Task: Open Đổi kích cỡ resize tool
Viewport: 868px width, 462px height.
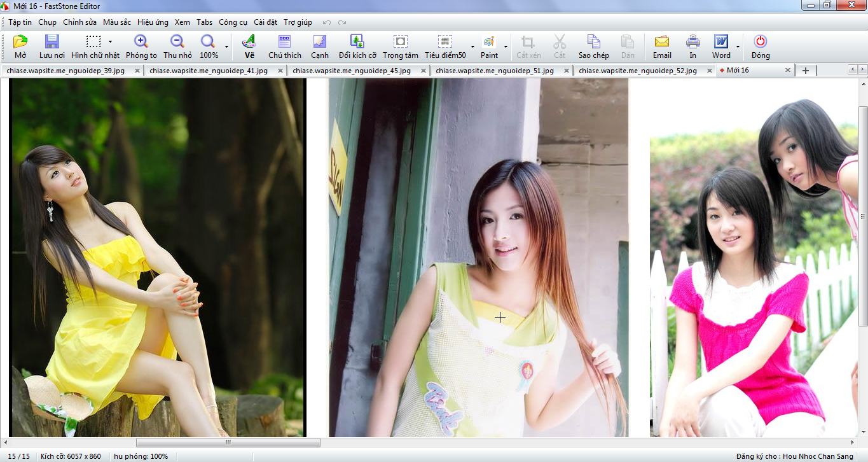Action: tap(357, 48)
